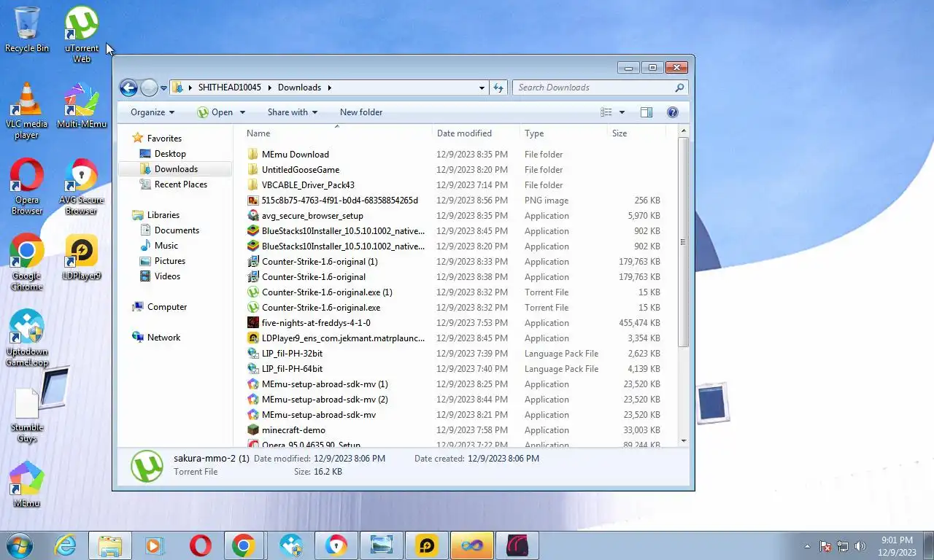The width and height of the screenshot is (934, 560).
Task: Click the Chrome taskbar icon
Action: [x=243, y=545]
